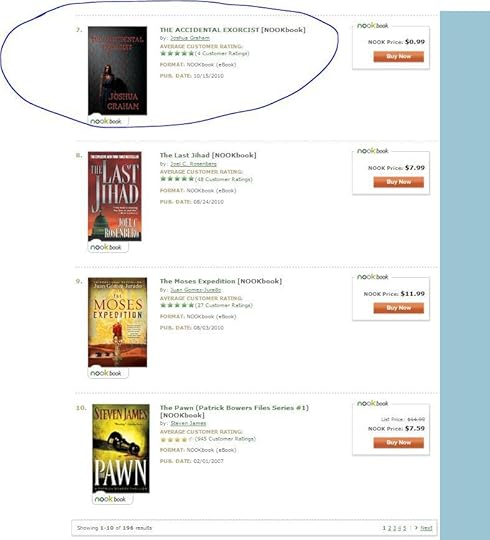
Task: Click the NOOKbook logo above the $0.99 price
Action: pos(373,25)
